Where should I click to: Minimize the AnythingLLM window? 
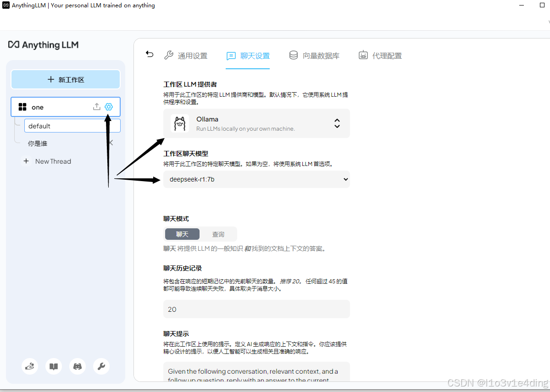coord(522,5)
